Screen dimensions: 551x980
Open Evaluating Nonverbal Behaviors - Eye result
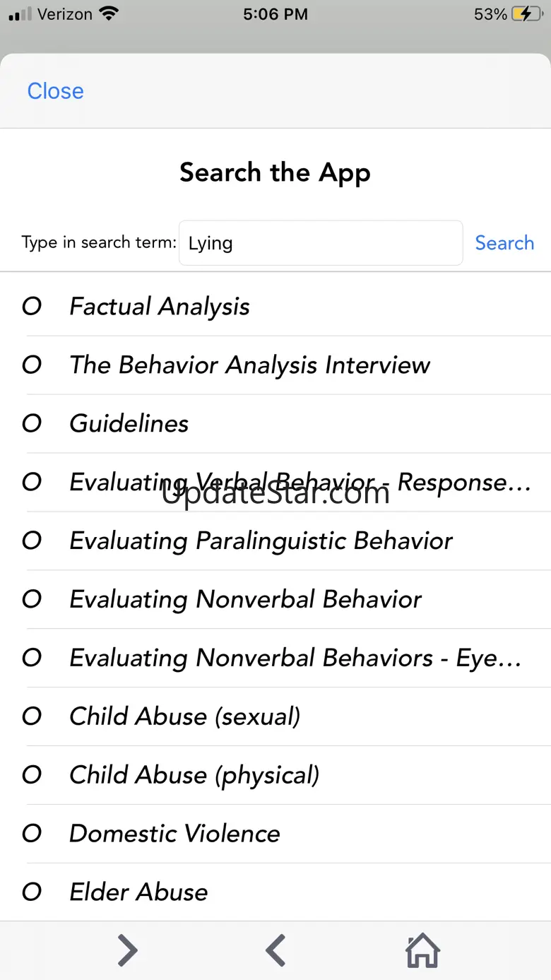(275, 659)
